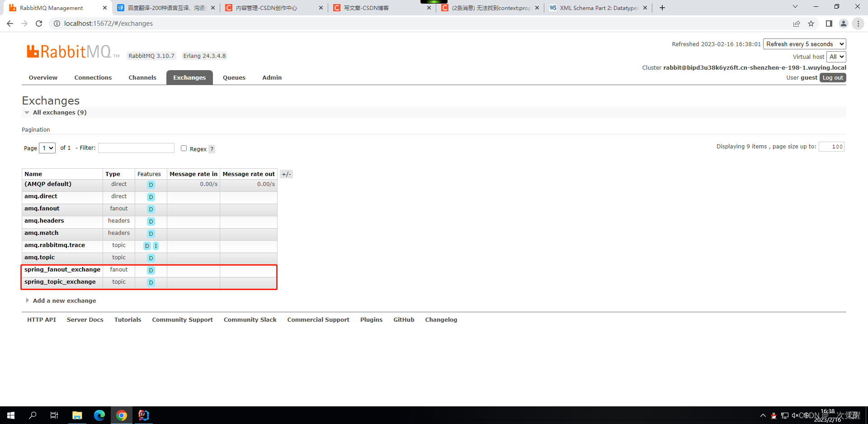This screenshot has width=868, height=424.
Task: Open the Page number dropdown
Action: pyautogui.click(x=47, y=148)
